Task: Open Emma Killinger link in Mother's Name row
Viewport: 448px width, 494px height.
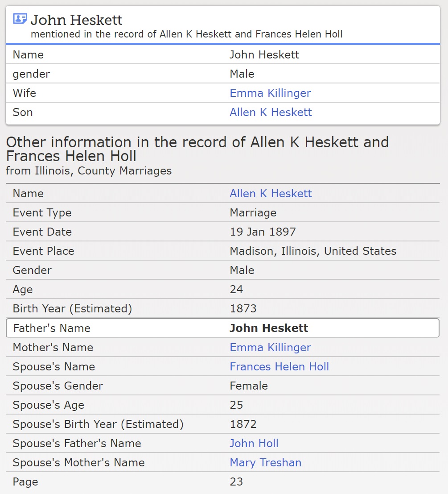Action: tap(270, 347)
